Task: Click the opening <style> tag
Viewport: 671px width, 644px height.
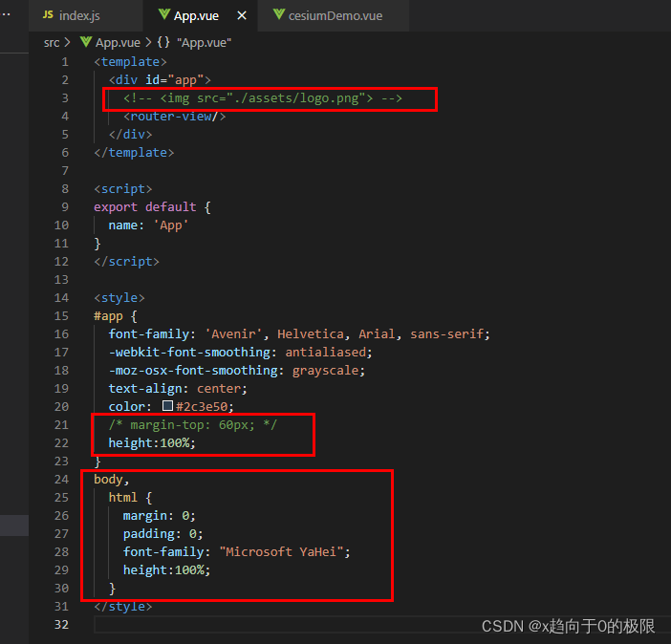Action: click(119, 298)
